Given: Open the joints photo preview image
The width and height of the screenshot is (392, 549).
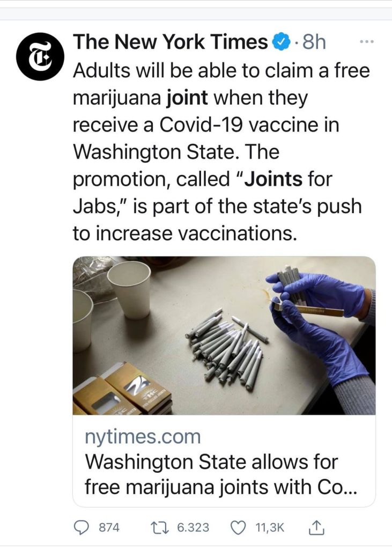Looking at the screenshot, I should click(x=224, y=335).
